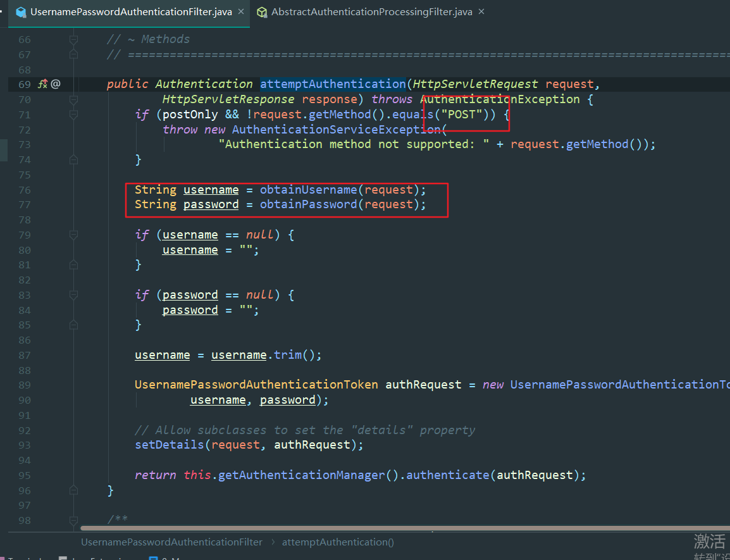This screenshot has height=560, width=730.
Task: Click the fold end marker on line 81
Action: [x=73, y=264]
